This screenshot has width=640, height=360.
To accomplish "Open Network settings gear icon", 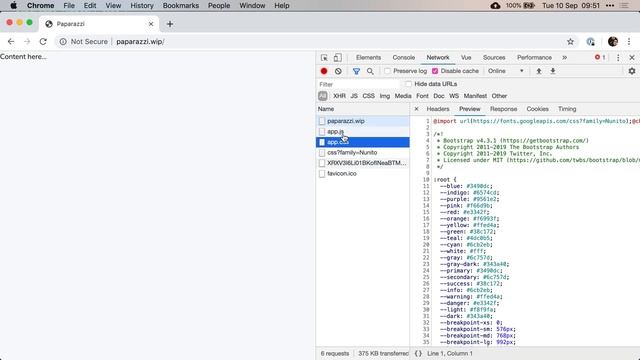I will 632,71.
